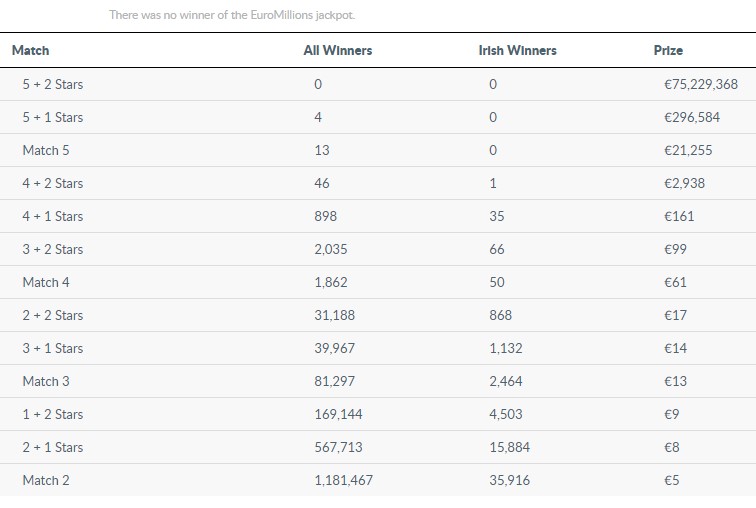Image resolution: width=756 pixels, height=508 pixels.
Task: Click the 1,181,467 all winners value
Action: click(x=343, y=481)
